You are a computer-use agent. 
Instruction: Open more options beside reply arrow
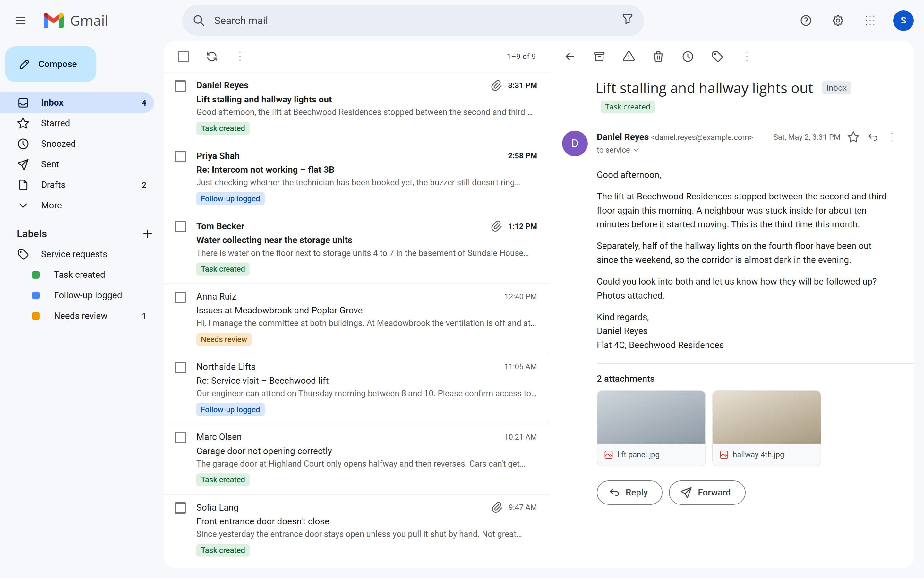(892, 137)
